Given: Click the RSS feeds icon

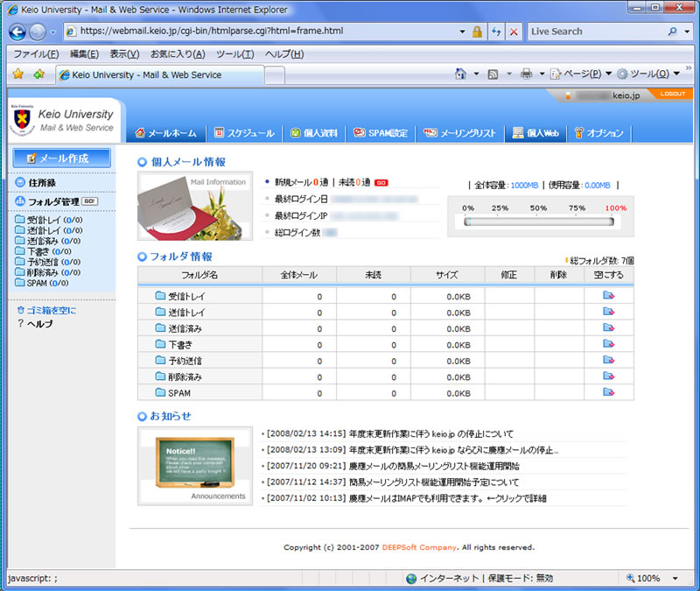Looking at the screenshot, I should coord(493,74).
